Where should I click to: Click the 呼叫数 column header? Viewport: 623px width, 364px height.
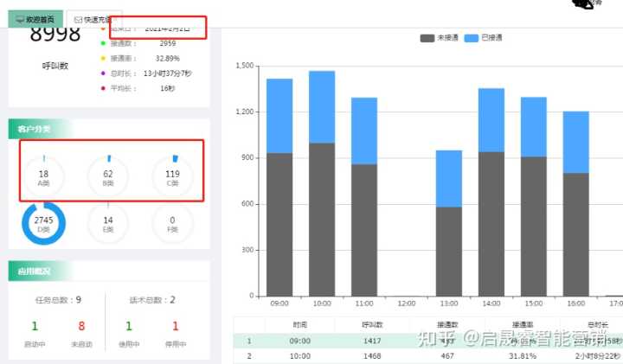click(373, 323)
